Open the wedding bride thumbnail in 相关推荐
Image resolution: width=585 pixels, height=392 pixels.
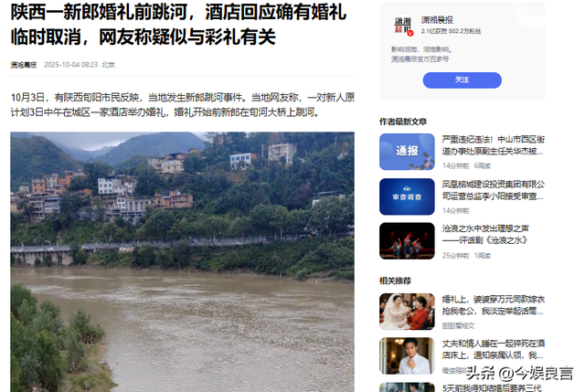tap(407, 312)
